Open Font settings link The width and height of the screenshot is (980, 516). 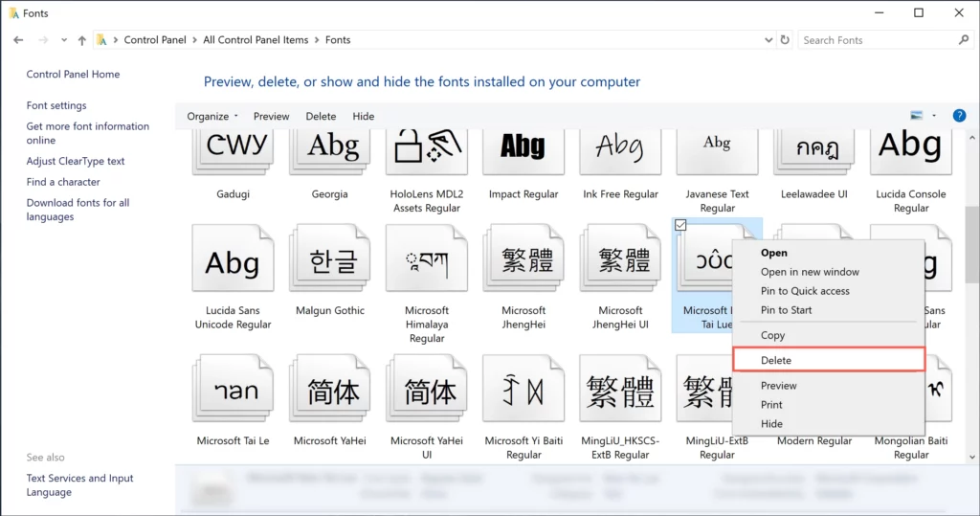click(x=56, y=105)
